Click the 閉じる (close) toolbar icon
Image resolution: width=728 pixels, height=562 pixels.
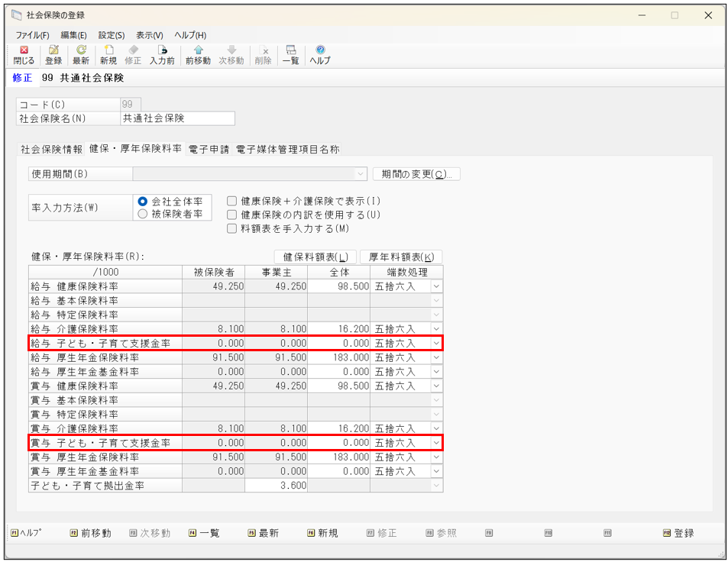(x=24, y=54)
